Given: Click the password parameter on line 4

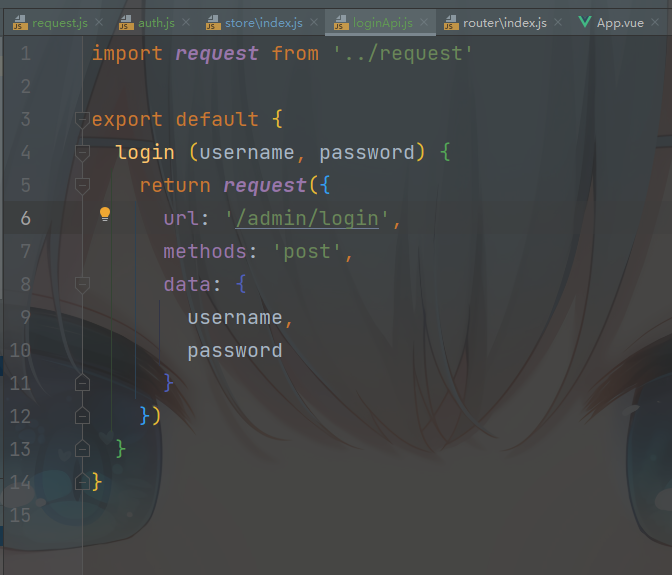Looking at the screenshot, I should pyautogui.click(x=367, y=153).
